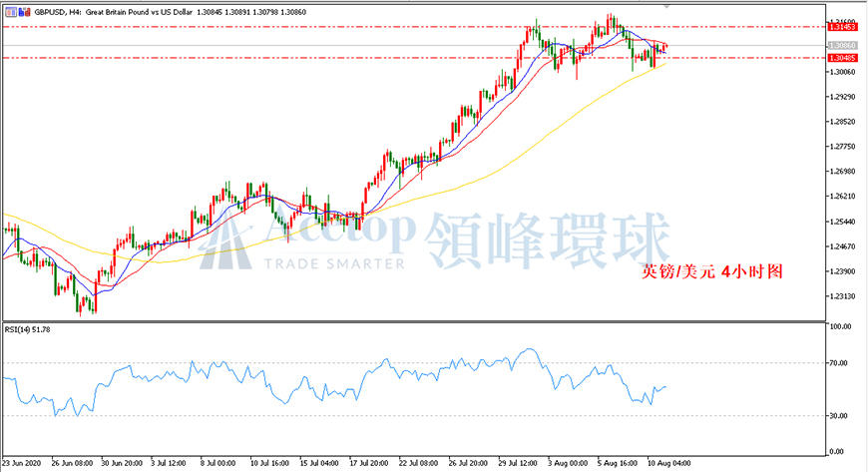This screenshot has height=472, width=868.
Task: Click the 1.26210 price scale label
Action: pyautogui.click(x=842, y=197)
